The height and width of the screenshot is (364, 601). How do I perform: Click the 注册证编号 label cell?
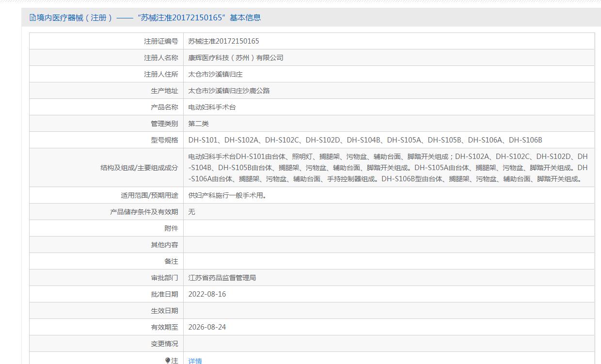click(x=107, y=41)
